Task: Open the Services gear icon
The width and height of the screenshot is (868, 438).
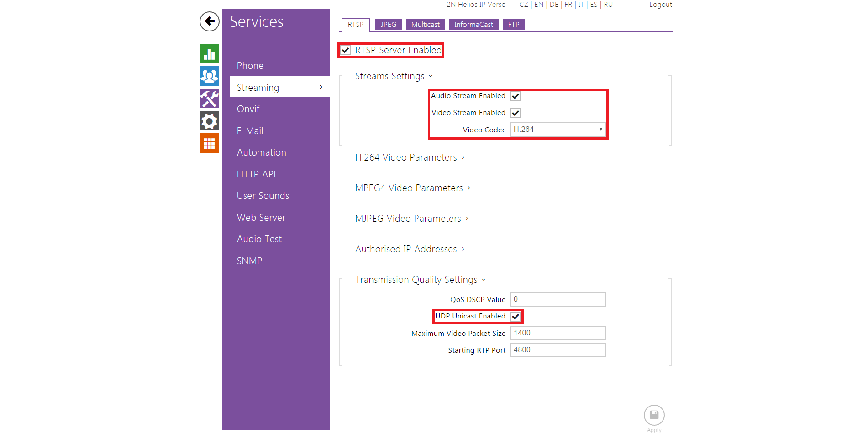Action: coord(209,121)
